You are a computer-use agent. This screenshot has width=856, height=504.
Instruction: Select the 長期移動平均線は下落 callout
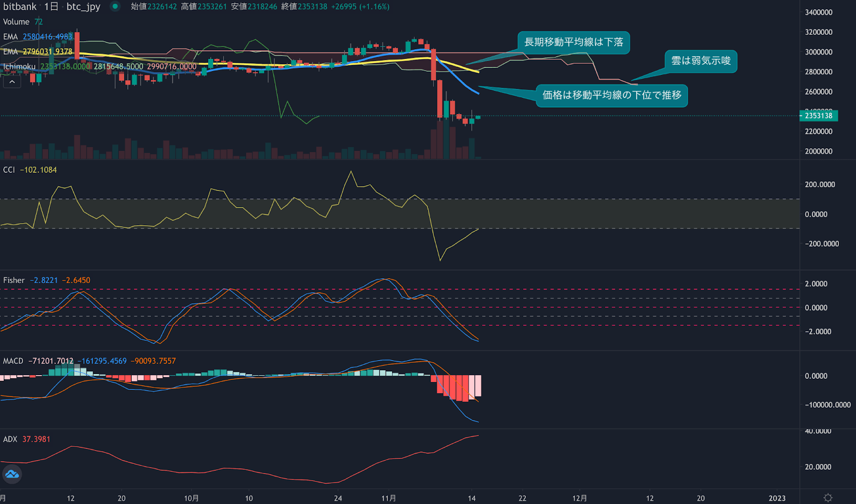click(x=574, y=42)
